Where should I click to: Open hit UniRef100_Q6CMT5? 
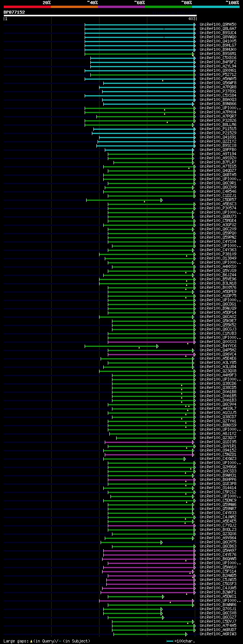coord(218,542)
